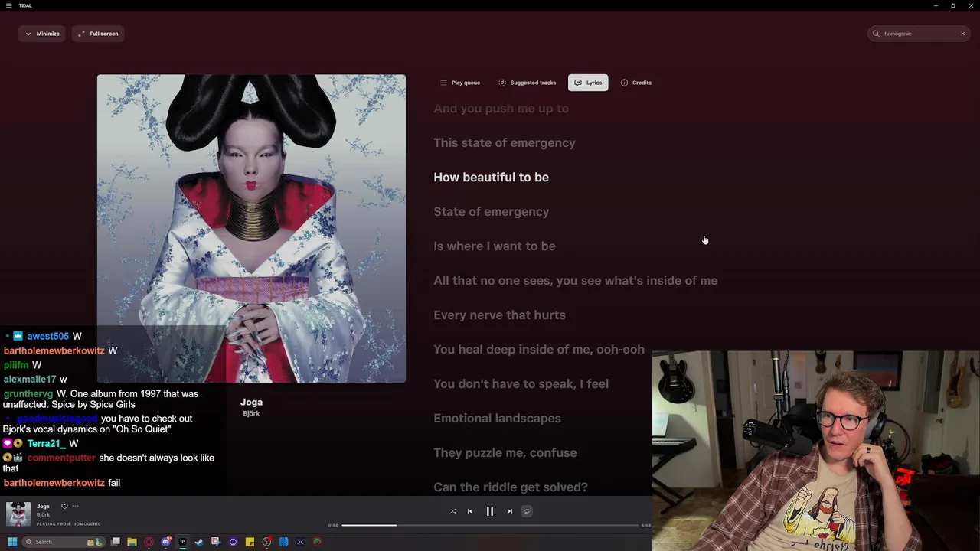
Task: Click the Lyrics speech bubble icon
Action: tap(578, 83)
